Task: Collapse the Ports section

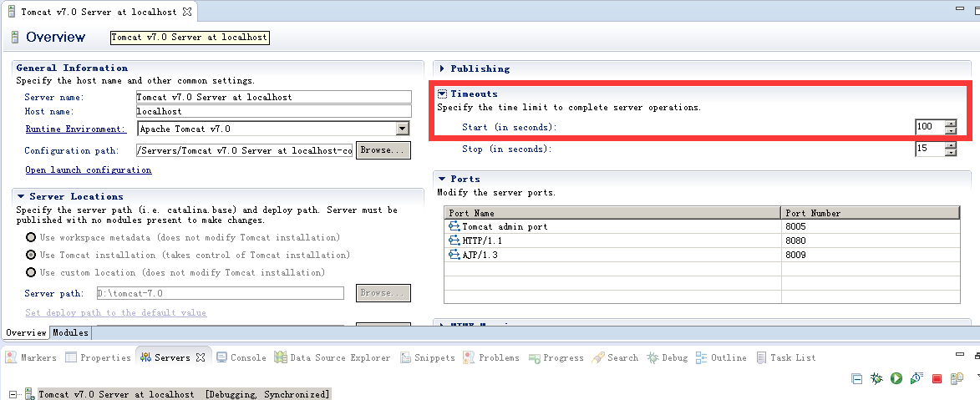Action: [x=443, y=179]
